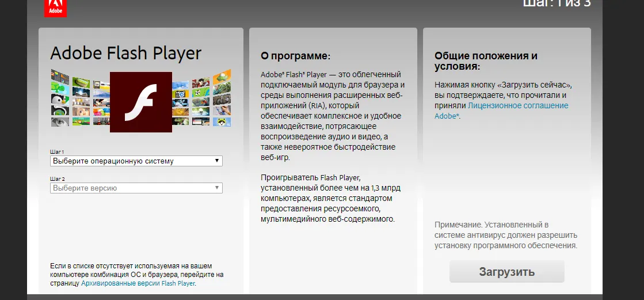
Task: Open the 'Выберите операционную систему' dropdown
Action: point(136,161)
